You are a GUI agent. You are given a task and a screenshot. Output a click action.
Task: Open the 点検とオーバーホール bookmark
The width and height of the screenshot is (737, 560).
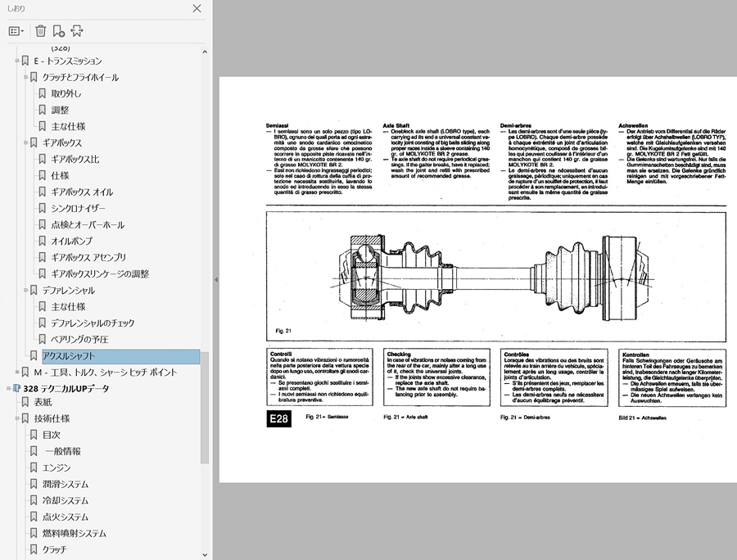click(88, 224)
